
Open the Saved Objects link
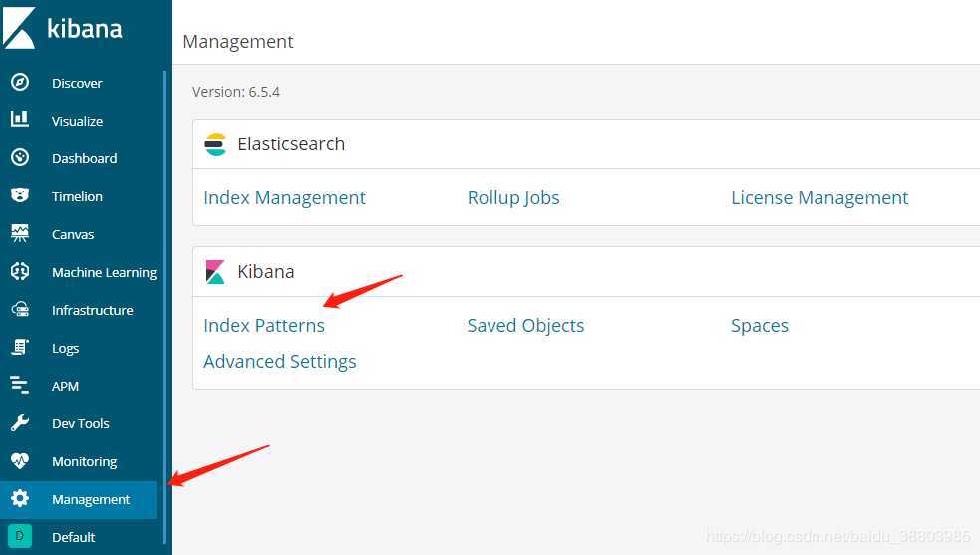pos(525,326)
